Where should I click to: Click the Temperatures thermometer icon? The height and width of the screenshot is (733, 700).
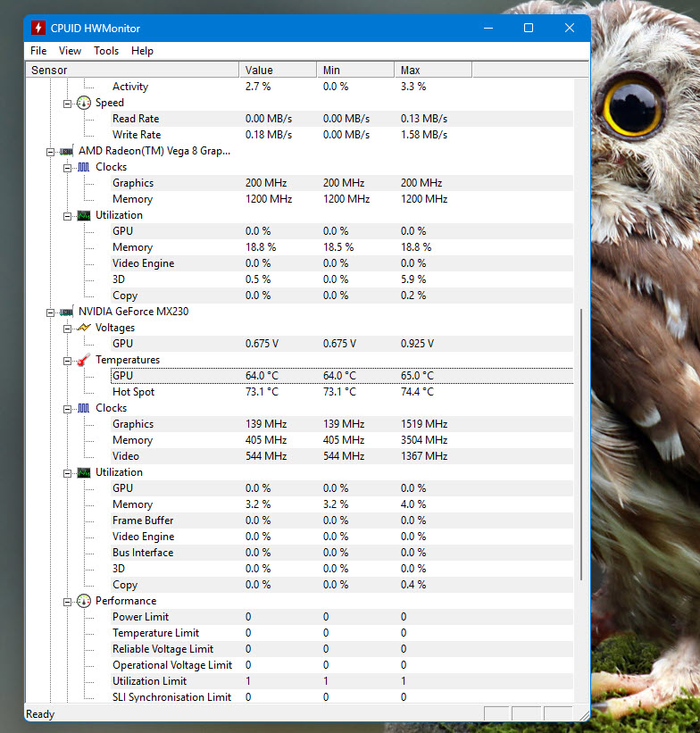(84, 360)
